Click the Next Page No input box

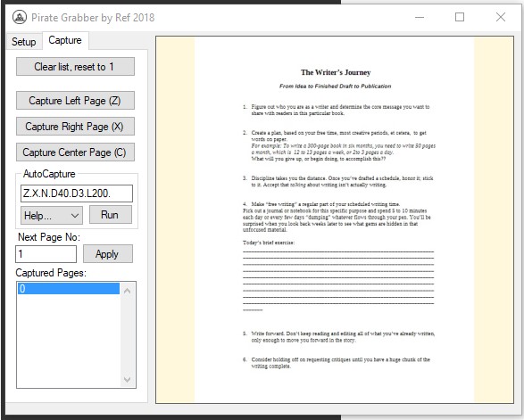(46, 254)
